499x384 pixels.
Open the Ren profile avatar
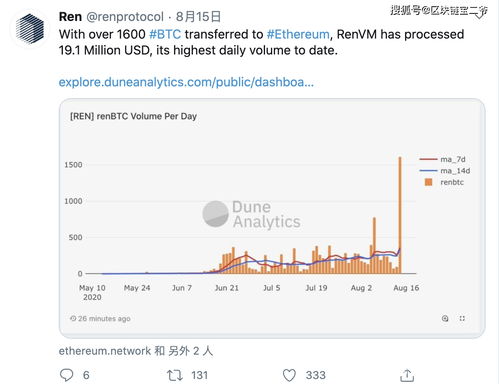tap(30, 29)
